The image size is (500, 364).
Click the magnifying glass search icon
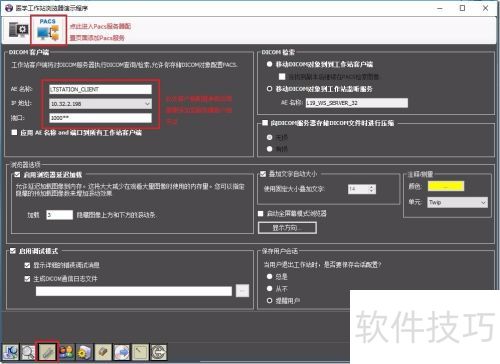tap(28, 352)
